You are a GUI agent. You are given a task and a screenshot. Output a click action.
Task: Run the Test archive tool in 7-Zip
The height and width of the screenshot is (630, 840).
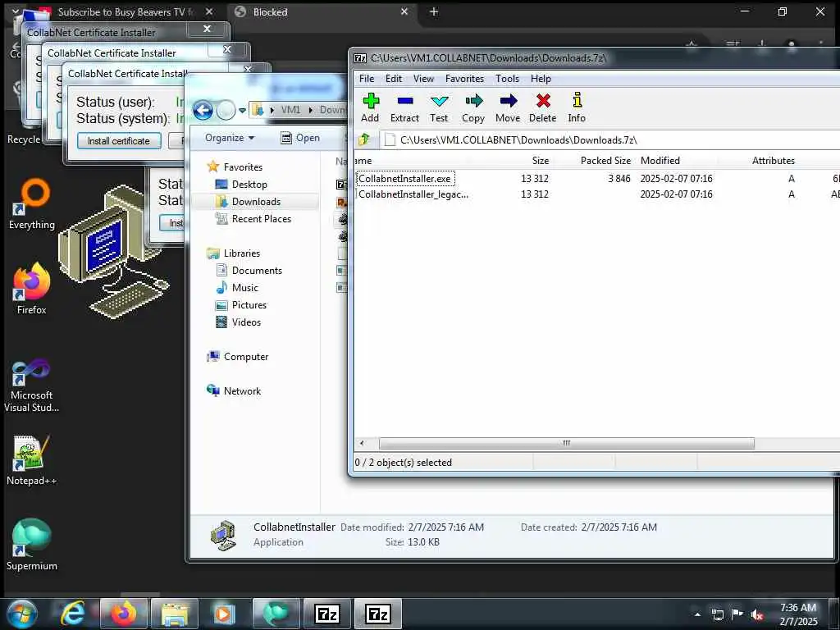point(439,107)
